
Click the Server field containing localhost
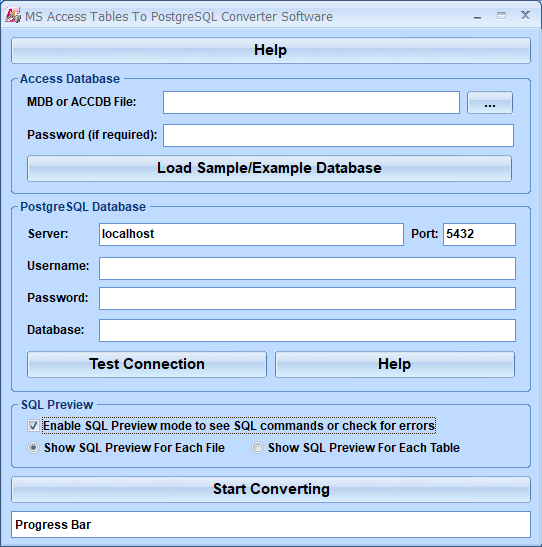tap(251, 234)
